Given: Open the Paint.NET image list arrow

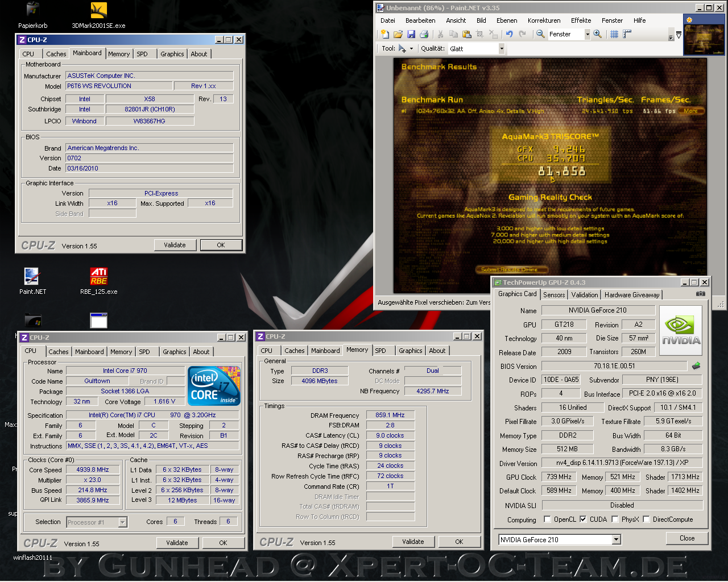Looking at the screenshot, I should click(679, 35).
